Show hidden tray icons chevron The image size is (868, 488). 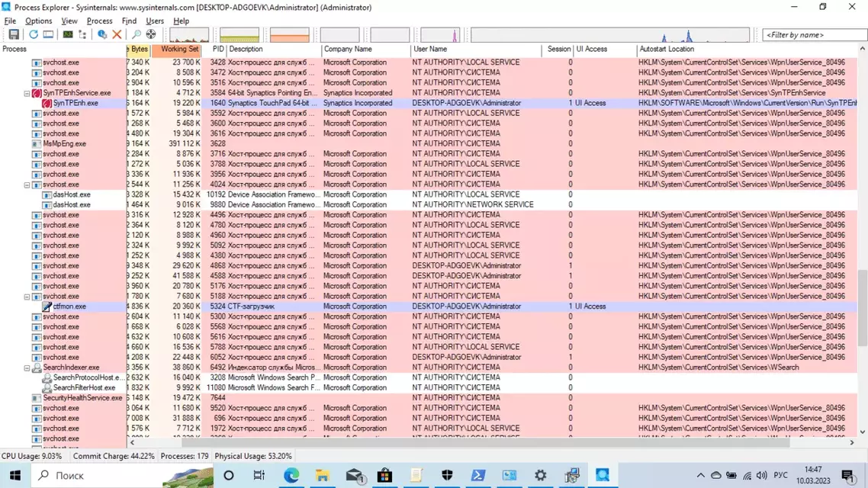700,475
